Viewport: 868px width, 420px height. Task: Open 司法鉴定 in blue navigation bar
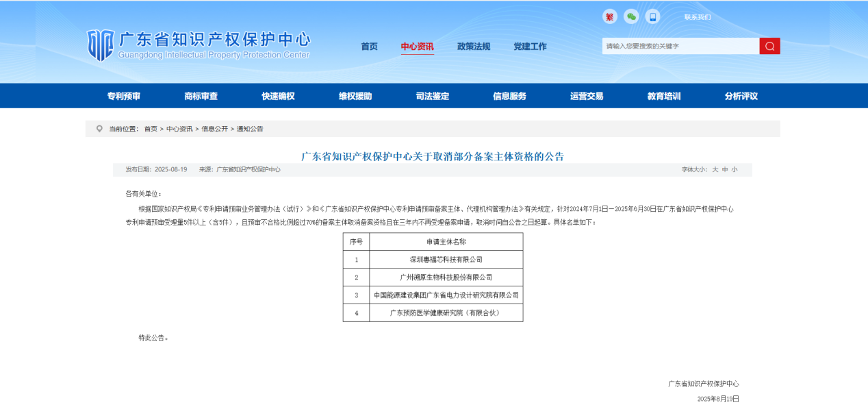point(433,96)
